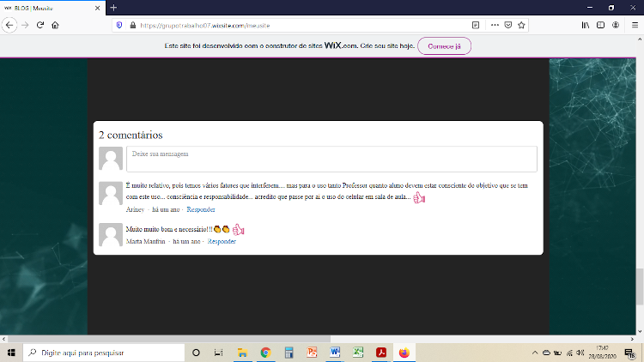Toggle reader view in the address bar
Screen dimensions: 644x362
pos(476,25)
